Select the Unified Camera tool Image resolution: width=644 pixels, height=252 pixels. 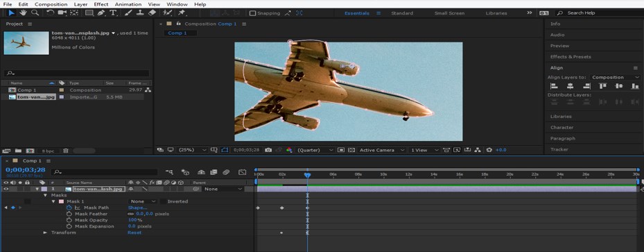62,12
